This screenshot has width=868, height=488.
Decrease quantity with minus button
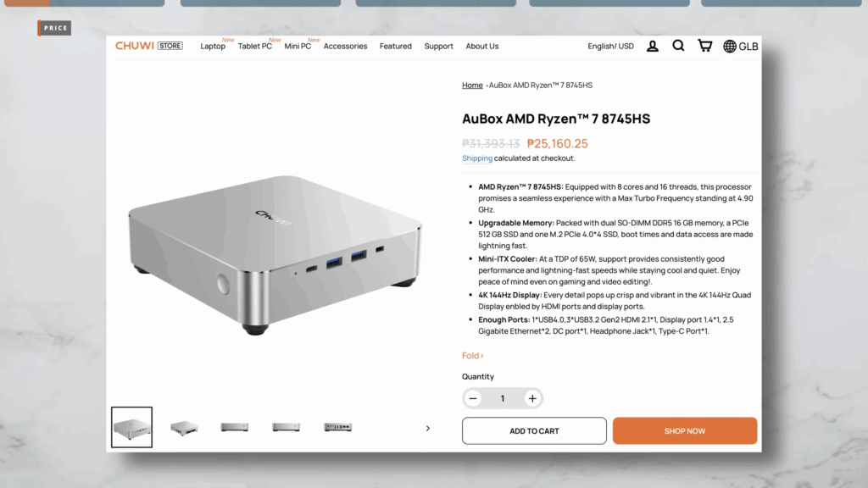[473, 398]
